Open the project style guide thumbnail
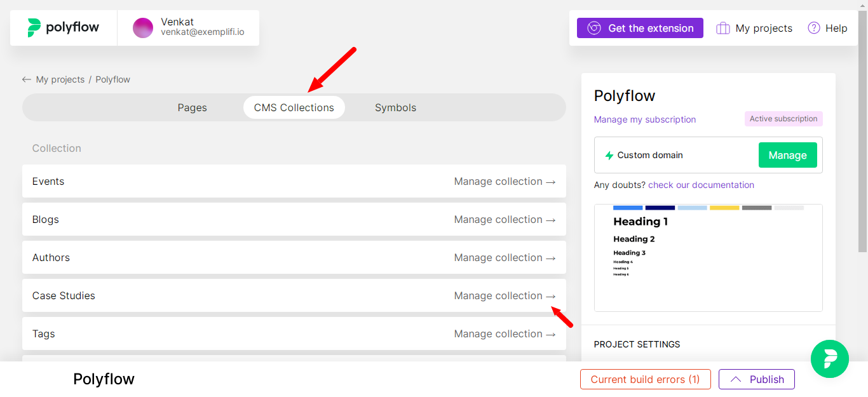This screenshot has height=397, width=868. click(x=709, y=258)
